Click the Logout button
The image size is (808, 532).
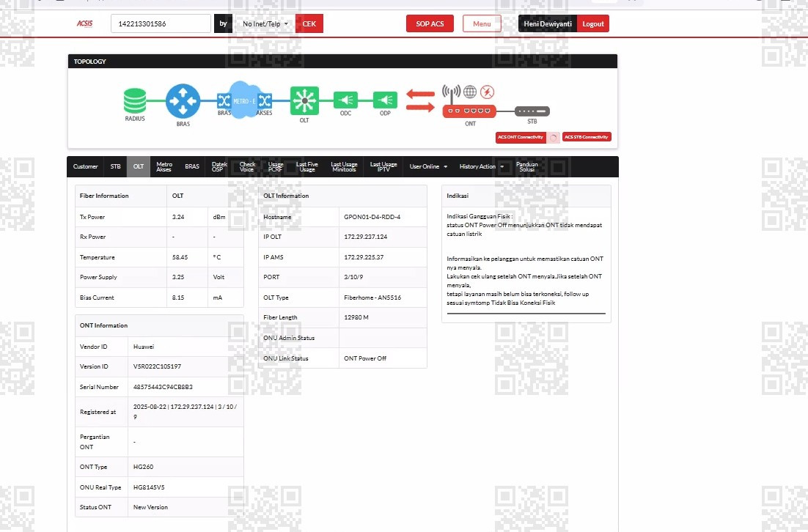tap(593, 23)
